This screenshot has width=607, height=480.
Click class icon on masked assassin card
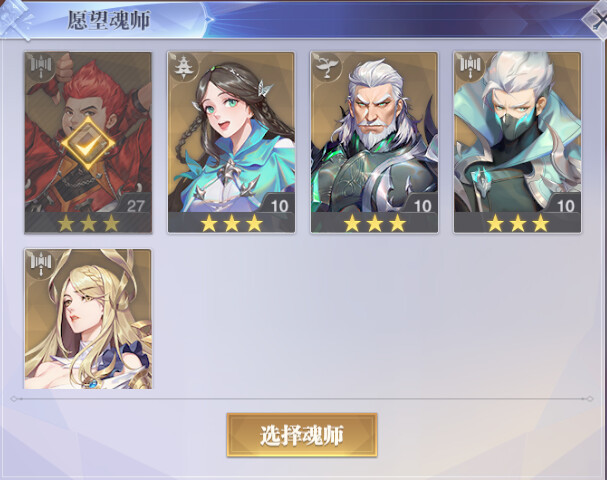click(470, 67)
